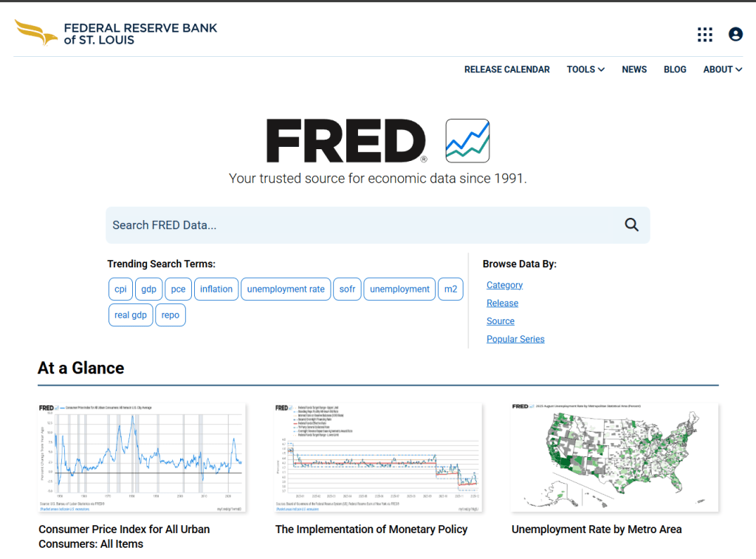Viewport: 756px width, 559px height.
Task: Select the cpi trending search term
Action: [x=120, y=289]
